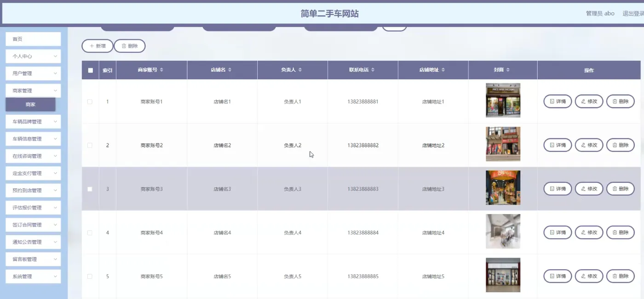Delete the 商家账号2 row
Image resolution: width=644 pixels, height=299 pixels.
(620, 145)
